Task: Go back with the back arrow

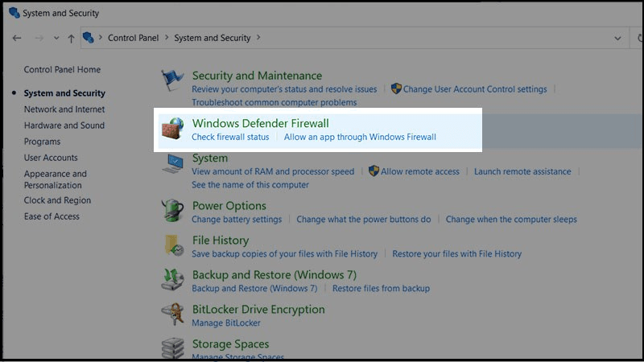Action: tap(17, 38)
